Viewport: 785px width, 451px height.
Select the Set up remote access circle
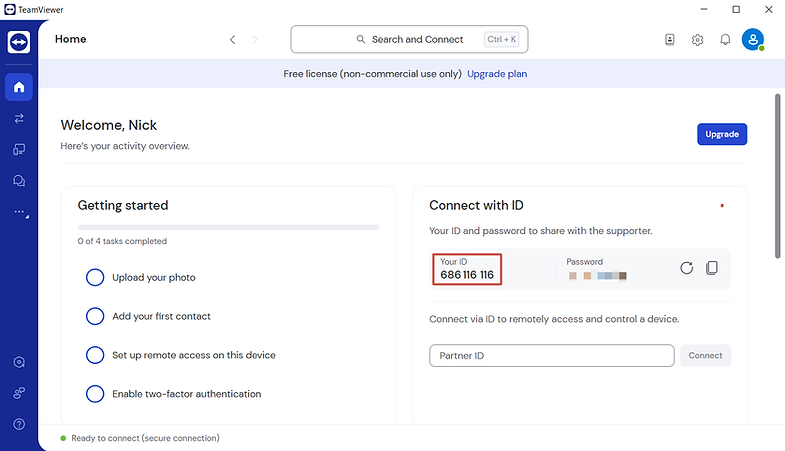(95, 355)
